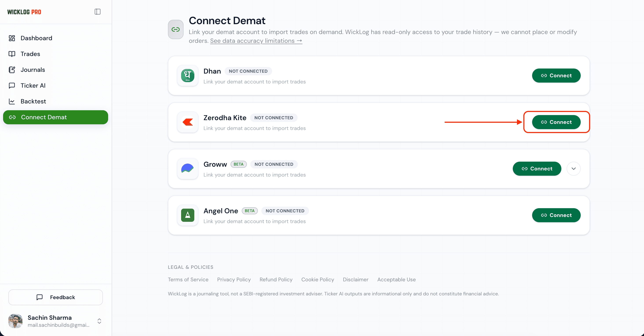This screenshot has height=336, width=644.
Task: Open Disclaimer link
Action: tap(355, 280)
